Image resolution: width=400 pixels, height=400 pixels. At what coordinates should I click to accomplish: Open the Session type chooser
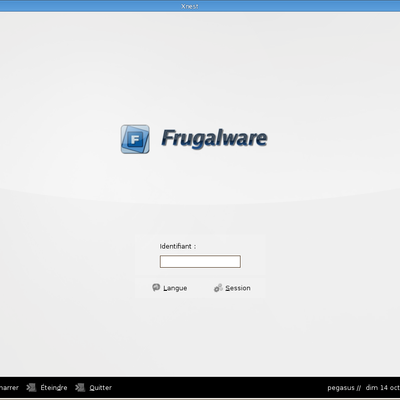[x=232, y=288]
